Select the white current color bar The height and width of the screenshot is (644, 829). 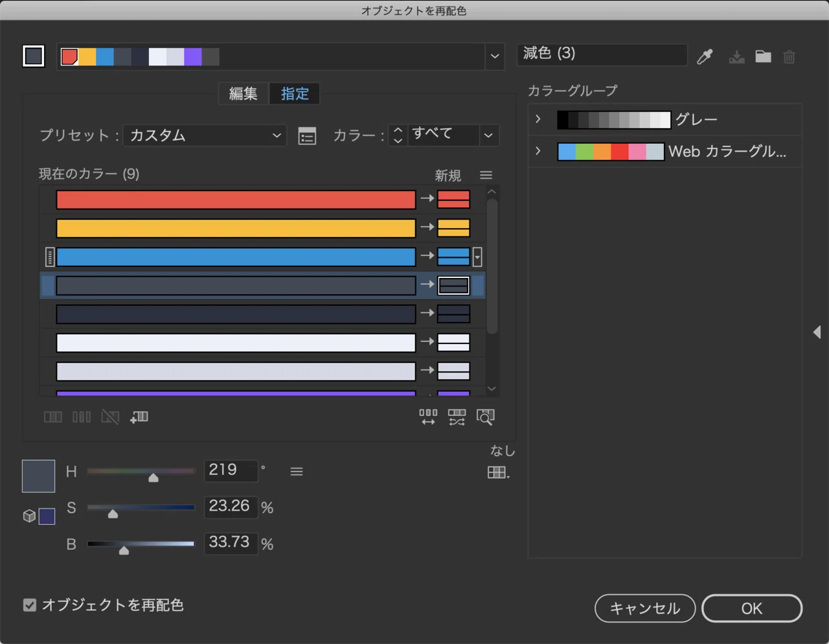coord(236,342)
